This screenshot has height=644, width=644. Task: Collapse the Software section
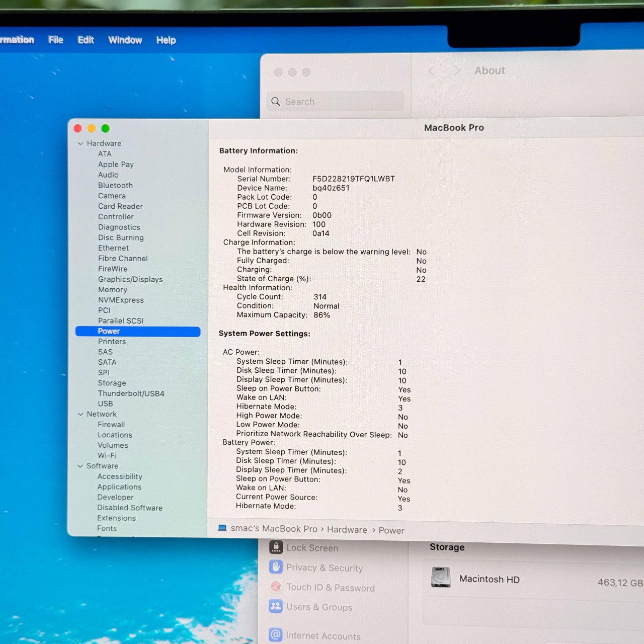point(81,466)
